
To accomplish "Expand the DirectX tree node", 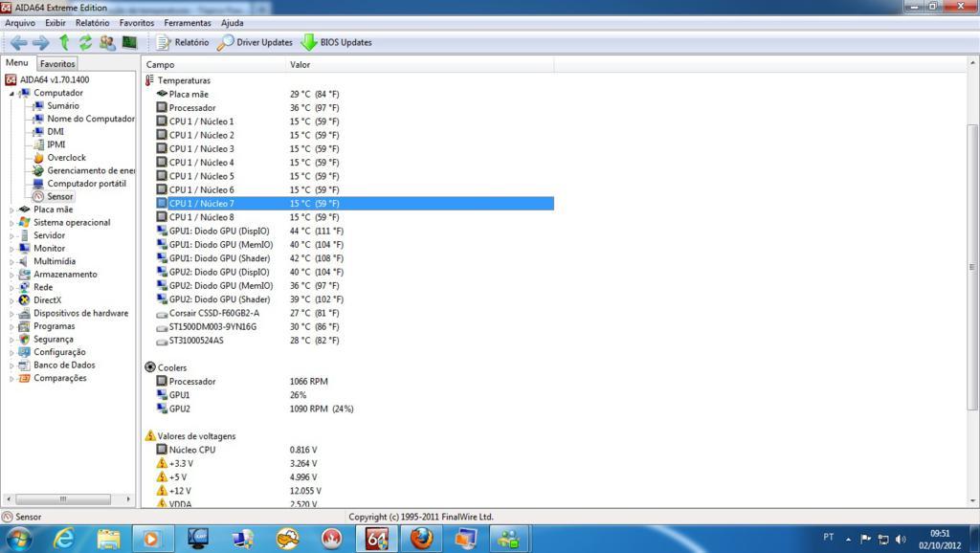I will (11, 300).
